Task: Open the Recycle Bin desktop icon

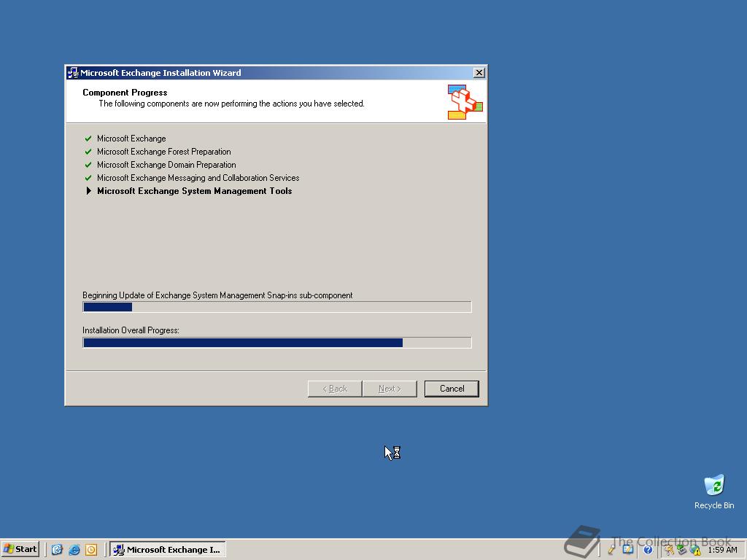Action: click(x=714, y=492)
